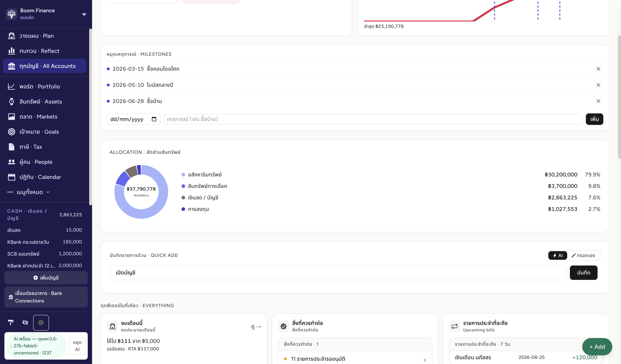
Task: Click the Goals target icon
Action: tap(11, 132)
